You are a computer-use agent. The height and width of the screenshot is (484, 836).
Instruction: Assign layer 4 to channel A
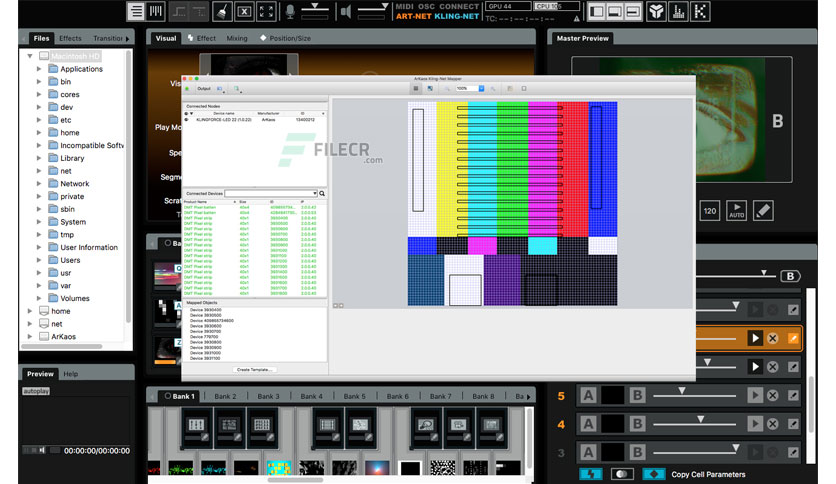click(x=588, y=424)
